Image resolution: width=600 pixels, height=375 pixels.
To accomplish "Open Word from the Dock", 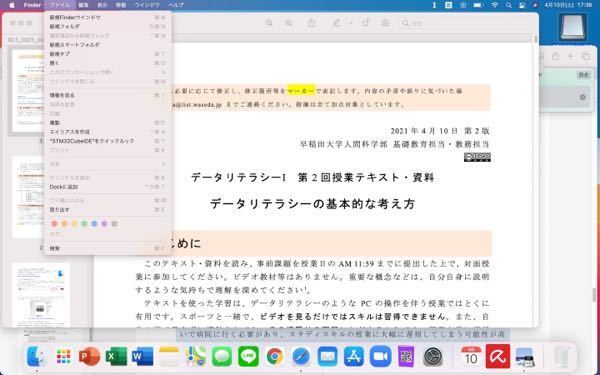I will tap(142, 356).
